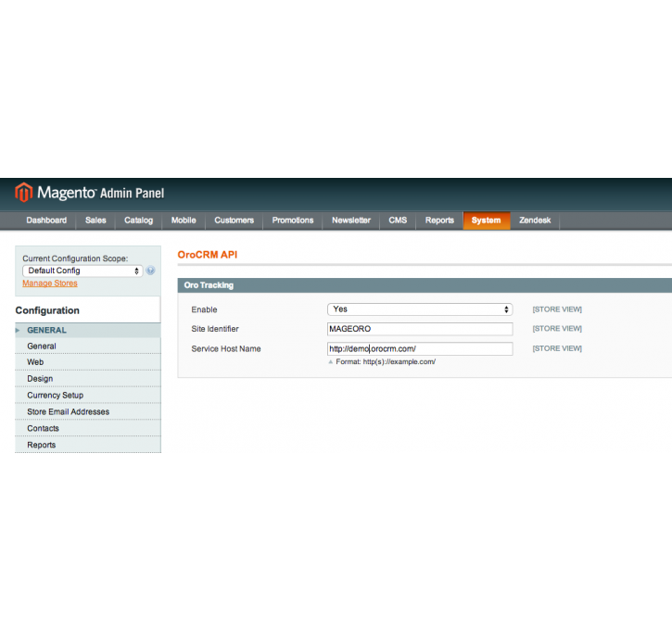Collapse the Oro Tracking section header

click(425, 285)
